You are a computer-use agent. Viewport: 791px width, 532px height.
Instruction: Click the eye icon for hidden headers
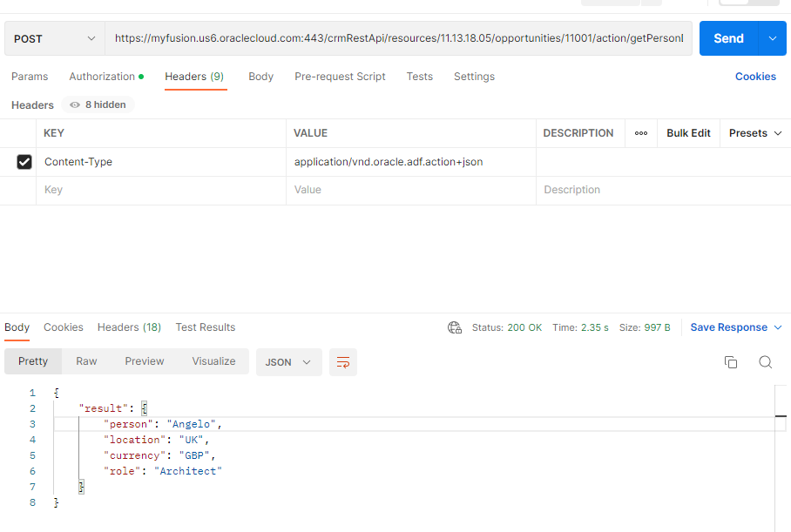tap(75, 104)
